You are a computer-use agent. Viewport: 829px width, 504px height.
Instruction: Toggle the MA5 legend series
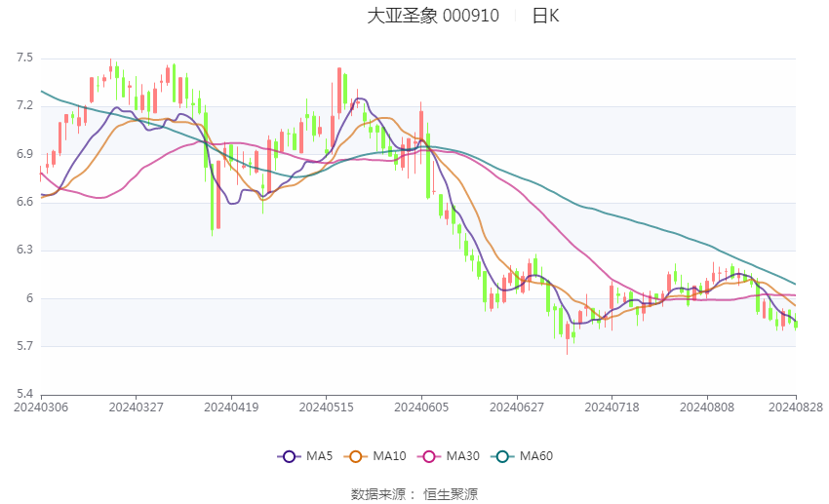pos(305,456)
